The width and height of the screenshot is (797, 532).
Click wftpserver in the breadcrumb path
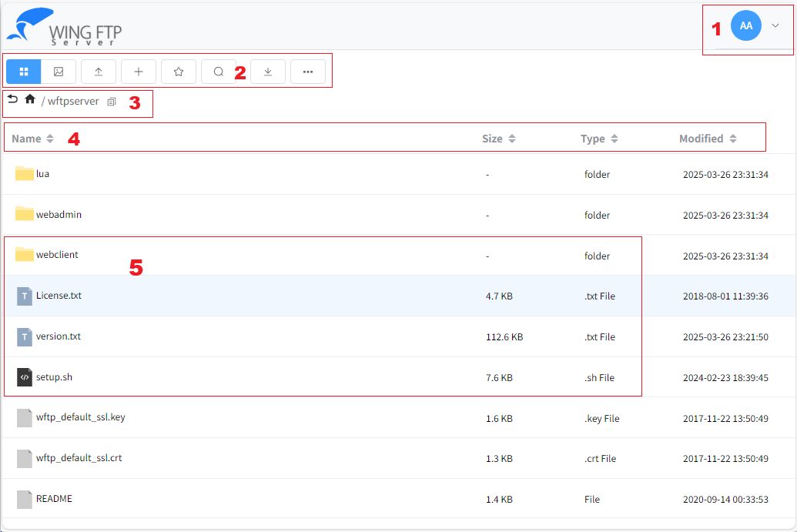click(x=73, y=101)
